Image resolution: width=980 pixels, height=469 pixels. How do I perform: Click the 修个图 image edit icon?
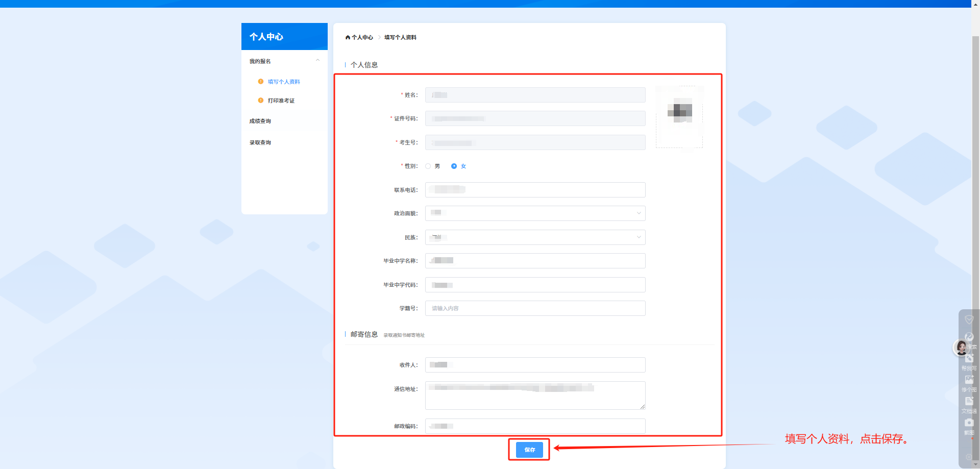click(x=969, y=380)
